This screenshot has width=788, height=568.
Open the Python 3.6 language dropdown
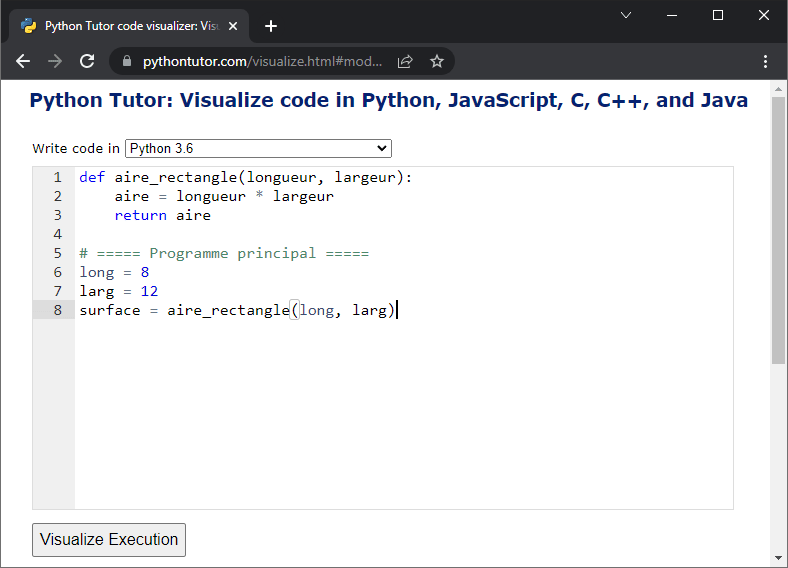coord(258,148)
